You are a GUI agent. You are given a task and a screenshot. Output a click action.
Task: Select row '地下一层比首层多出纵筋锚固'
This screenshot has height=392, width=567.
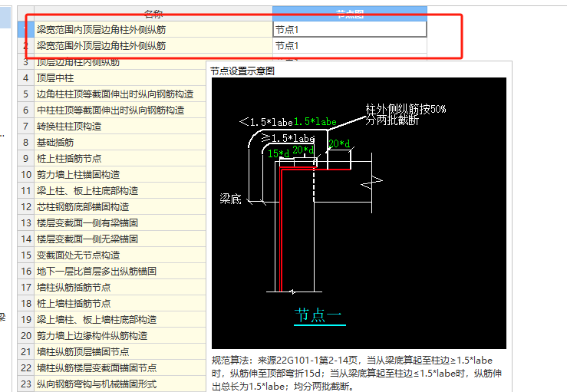pyautogui.click(x=120, y=272)
